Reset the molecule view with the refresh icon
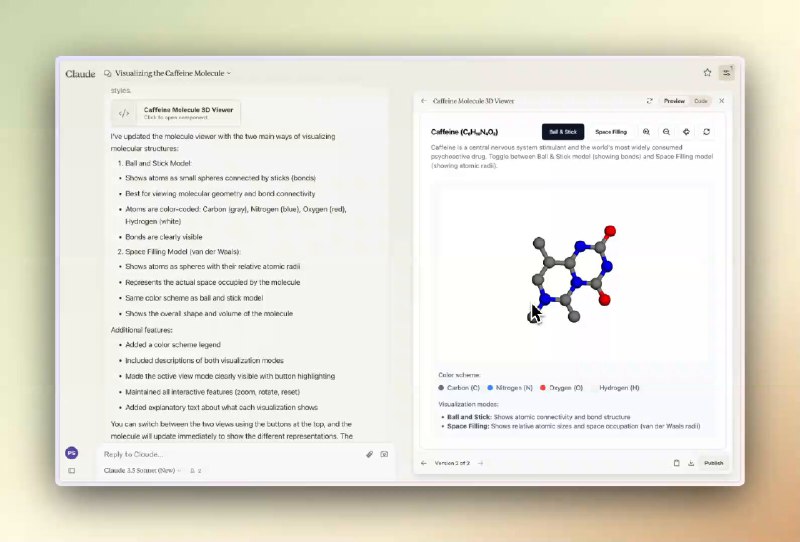The width and height of the screenshot is (800, 542). [707, 132]
